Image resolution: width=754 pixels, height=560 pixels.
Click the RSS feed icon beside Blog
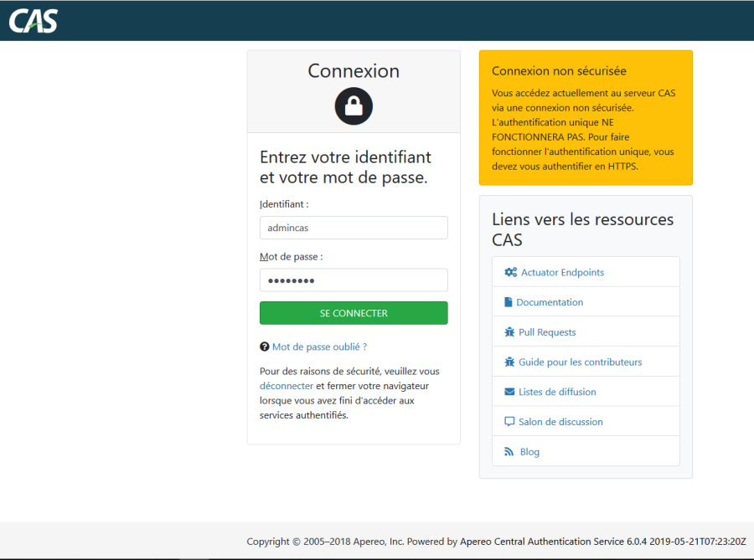pos(509,452)
